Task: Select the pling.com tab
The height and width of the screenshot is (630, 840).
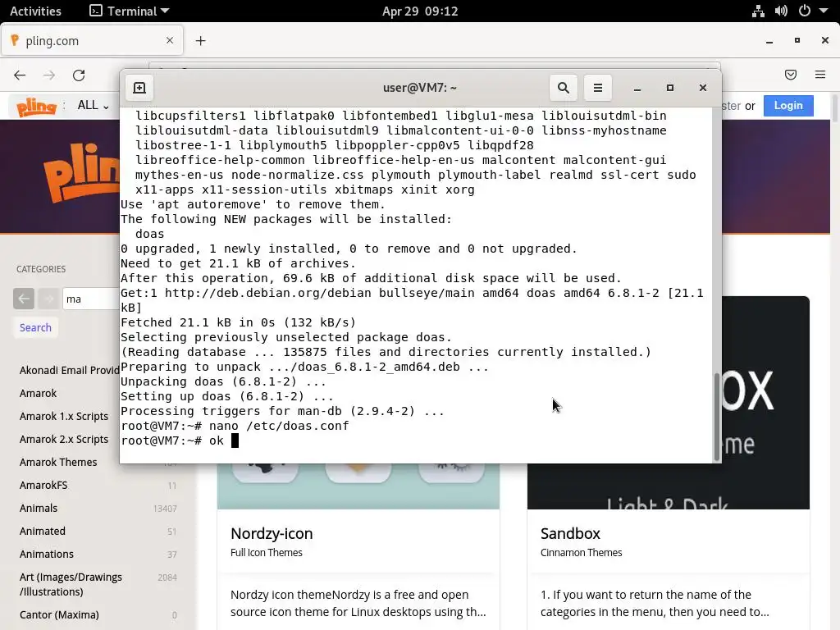Action: click(92, 41)
